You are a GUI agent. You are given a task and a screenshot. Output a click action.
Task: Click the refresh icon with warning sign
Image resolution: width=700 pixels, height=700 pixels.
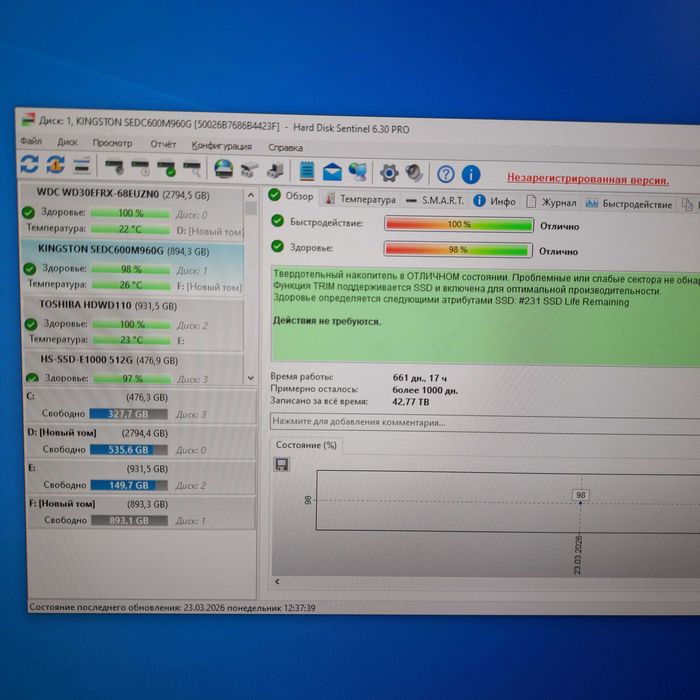pyautogui.click(x=55, y=165)
